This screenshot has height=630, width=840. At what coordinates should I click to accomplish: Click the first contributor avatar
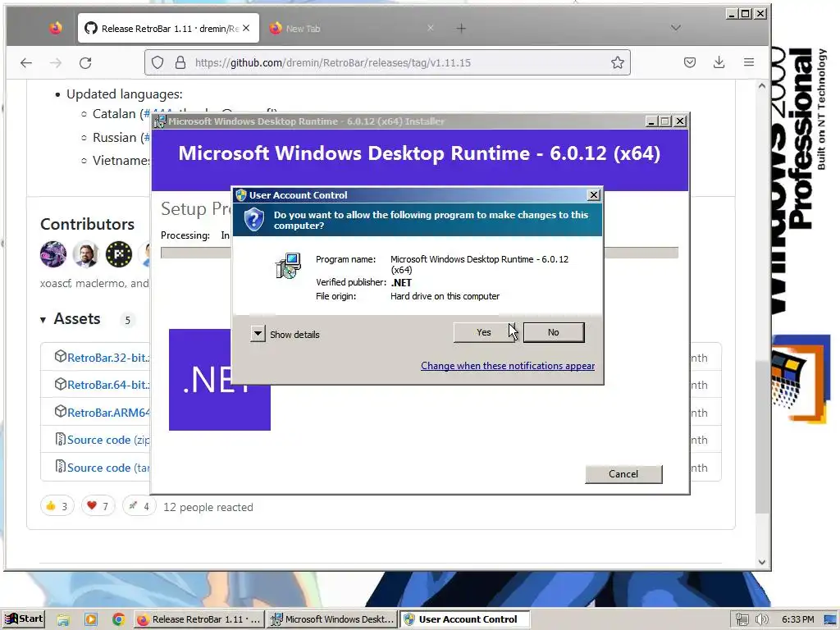53,254
